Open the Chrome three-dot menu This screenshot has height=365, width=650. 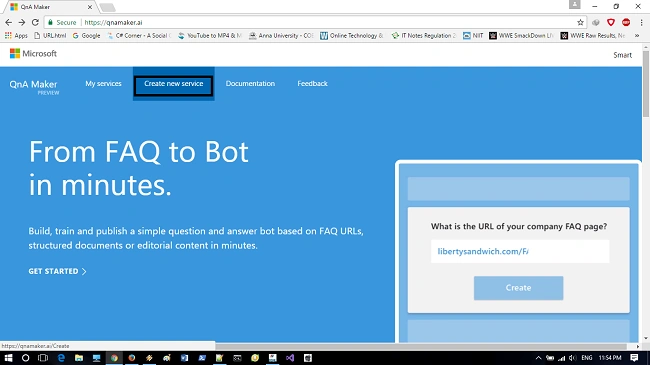(x=641, y=22)
